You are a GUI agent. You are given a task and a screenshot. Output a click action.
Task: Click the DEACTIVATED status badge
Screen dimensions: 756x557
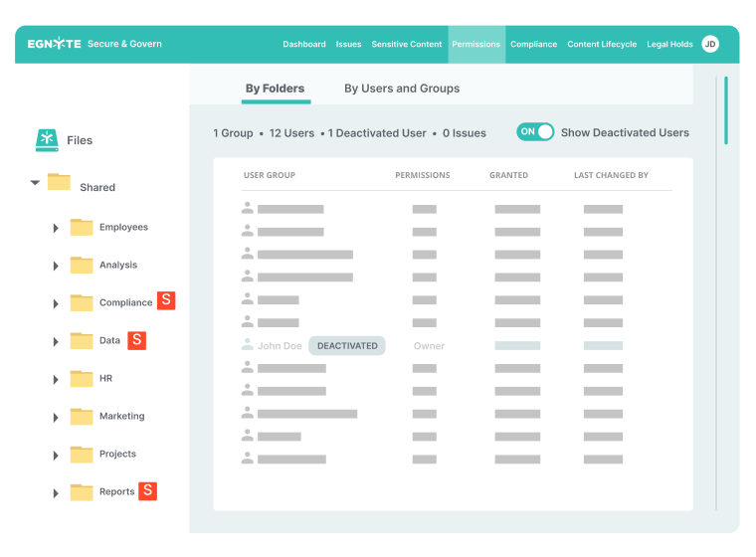coord(347,346)
